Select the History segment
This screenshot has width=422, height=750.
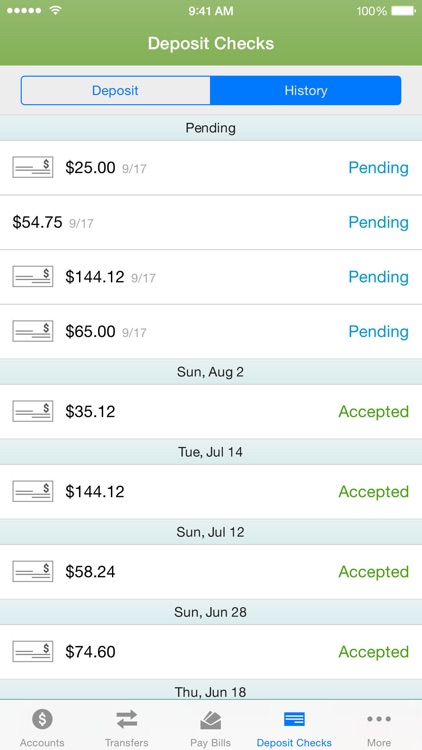click(306, 90)
